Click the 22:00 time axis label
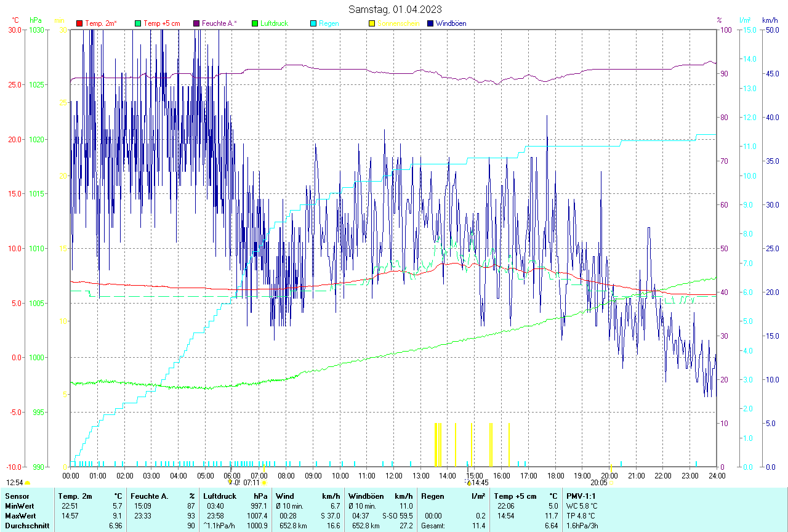 (x=663, y=475)
